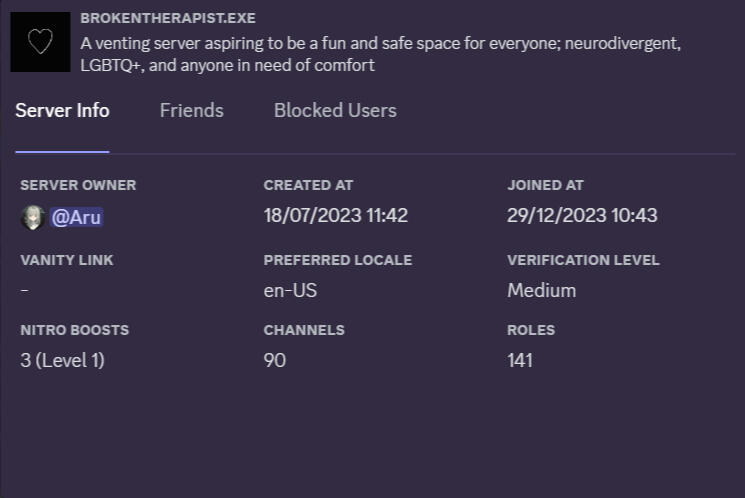Open the @Aru owner mention
This screenshot has width=745, height=498.
tap(76, 218)
